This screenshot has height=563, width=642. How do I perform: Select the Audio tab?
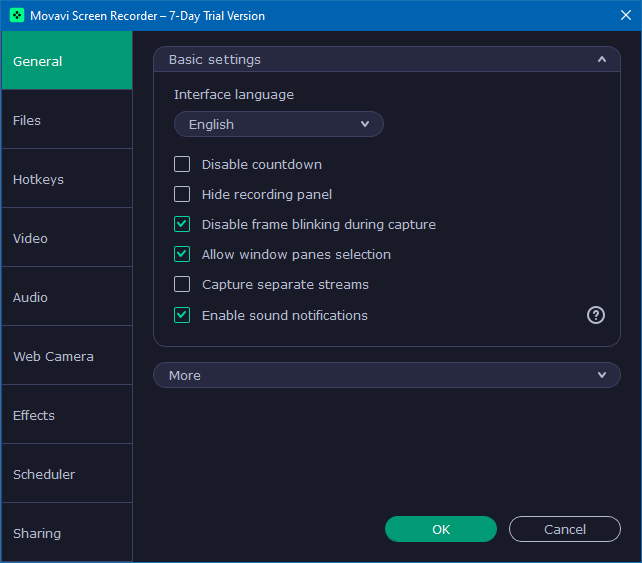66,297
